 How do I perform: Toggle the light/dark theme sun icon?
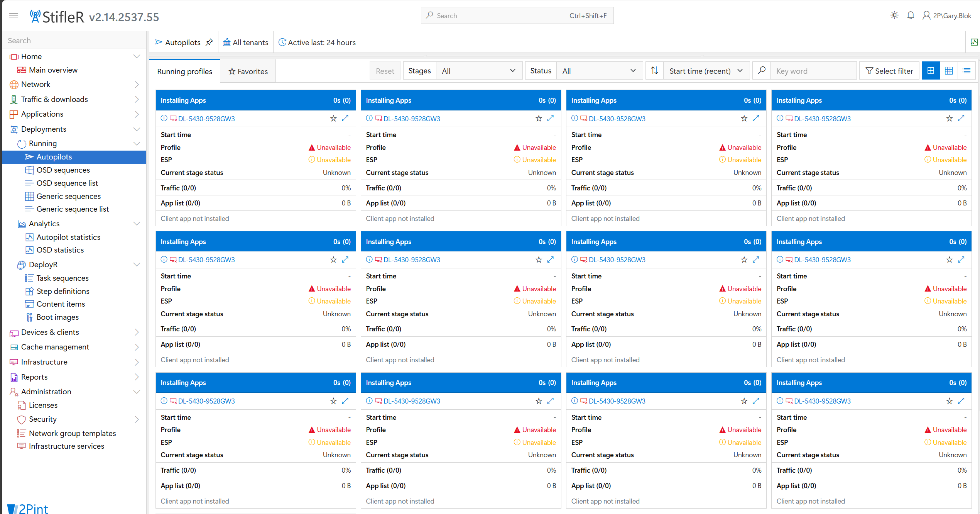click(894, 15)
